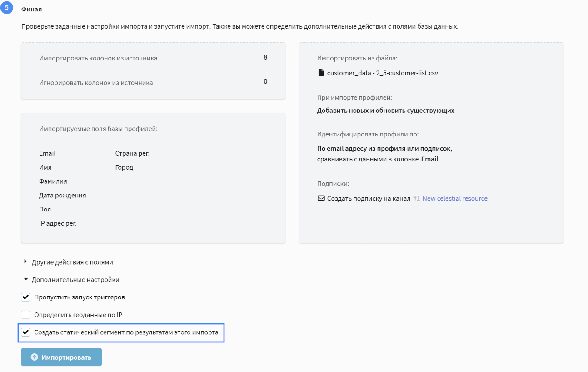The width and height of the screenshot is (588, 372).
Task: Click Email in imported fields list
Action: point(47,153)
